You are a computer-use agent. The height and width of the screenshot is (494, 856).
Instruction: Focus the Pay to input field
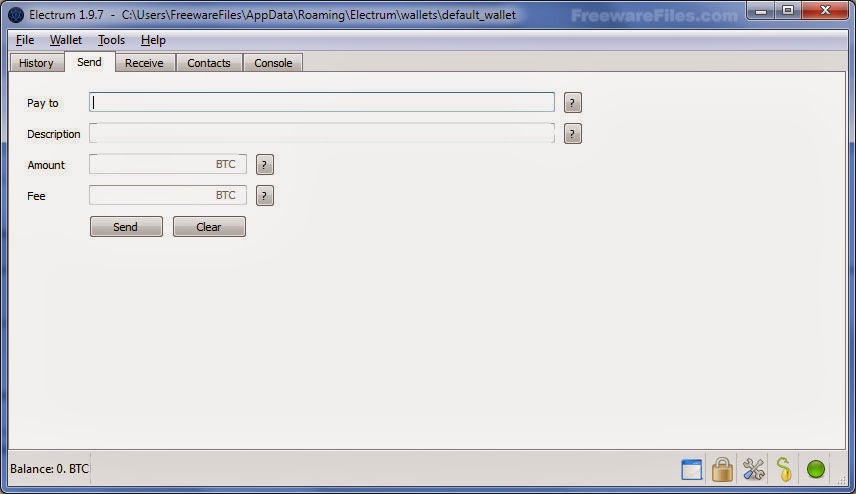click(x=322, y=102)
